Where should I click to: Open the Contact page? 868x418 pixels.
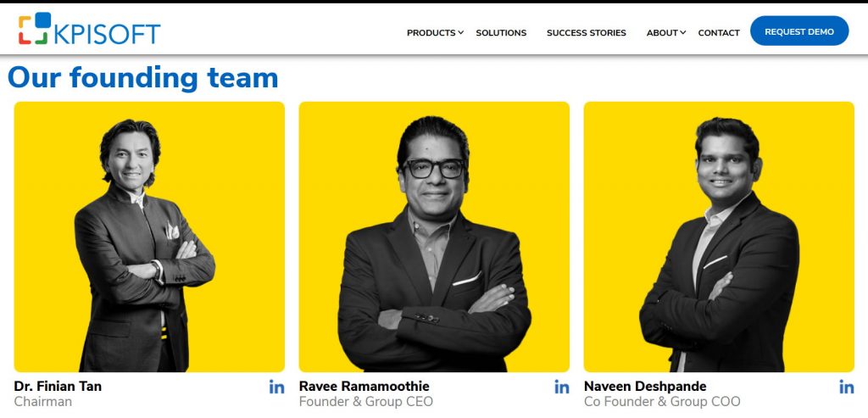719,33
